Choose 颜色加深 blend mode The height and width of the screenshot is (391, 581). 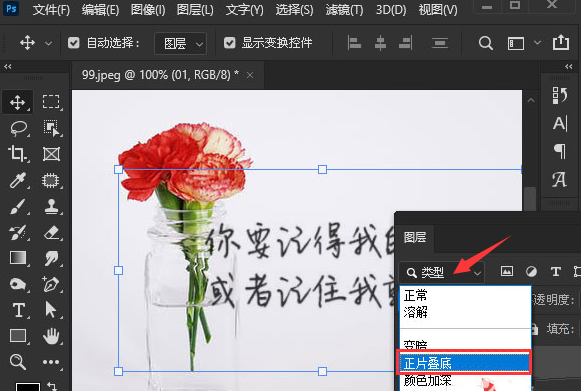coord(465,380)
